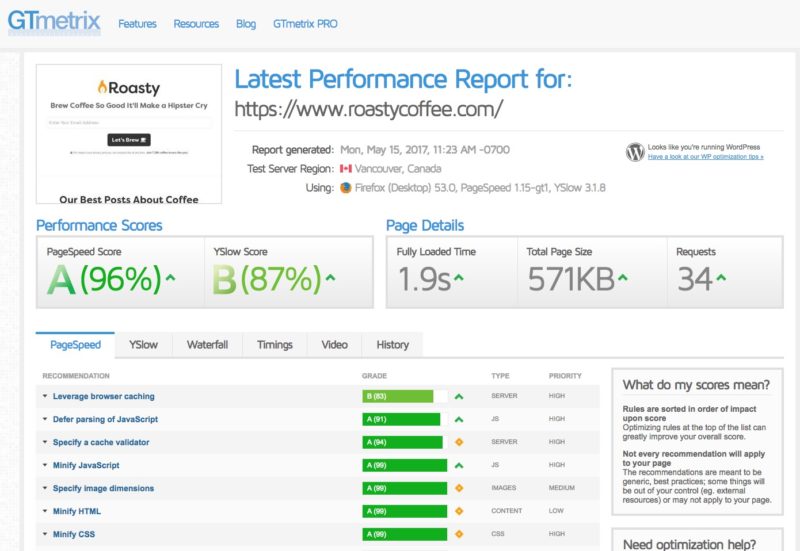Click the A(96%) PageSpeed score
The image size is (800, 551).
point(104,279)
